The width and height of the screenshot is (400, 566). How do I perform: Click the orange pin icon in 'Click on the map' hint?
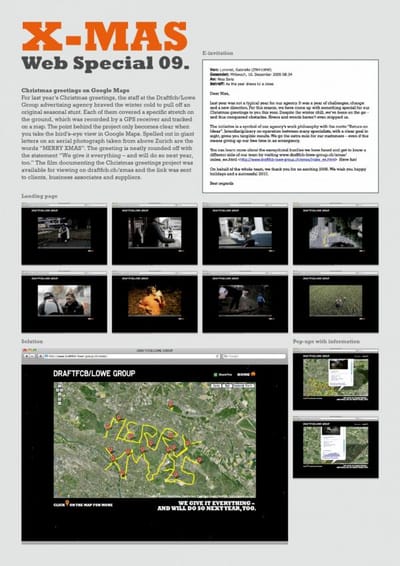click(67, 503)
